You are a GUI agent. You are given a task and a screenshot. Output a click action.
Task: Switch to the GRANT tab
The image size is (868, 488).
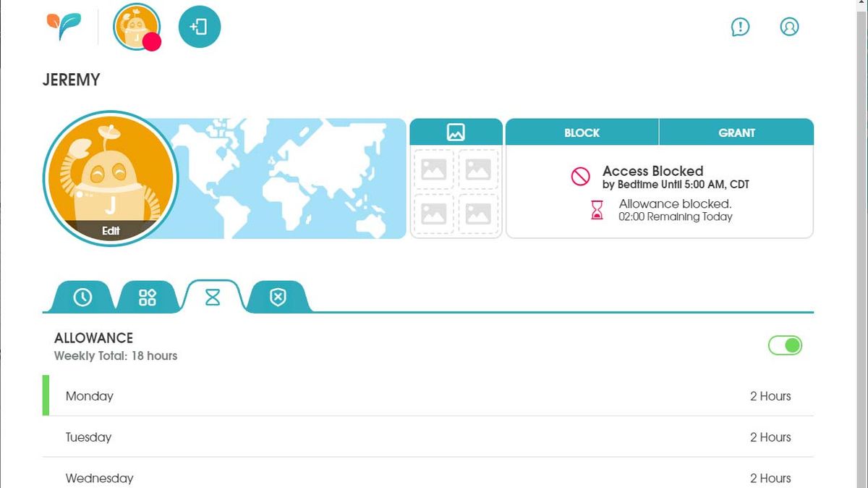coord(736,132)
